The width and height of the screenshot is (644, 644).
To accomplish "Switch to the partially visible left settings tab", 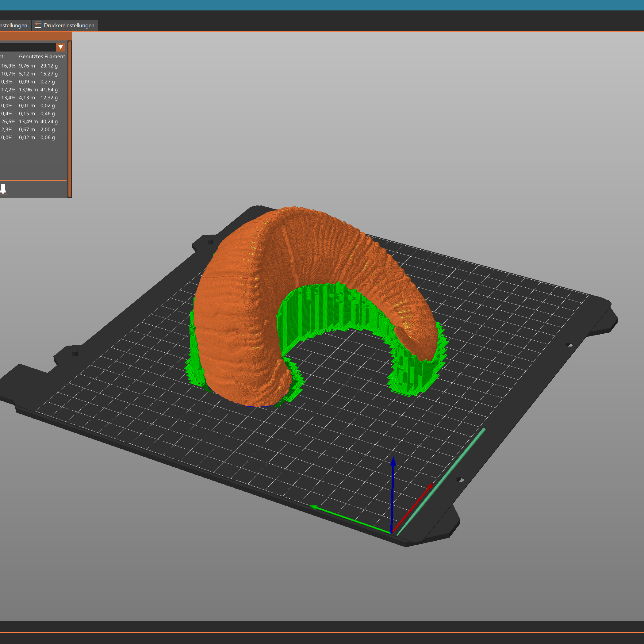I will click(x=14, y=25).
